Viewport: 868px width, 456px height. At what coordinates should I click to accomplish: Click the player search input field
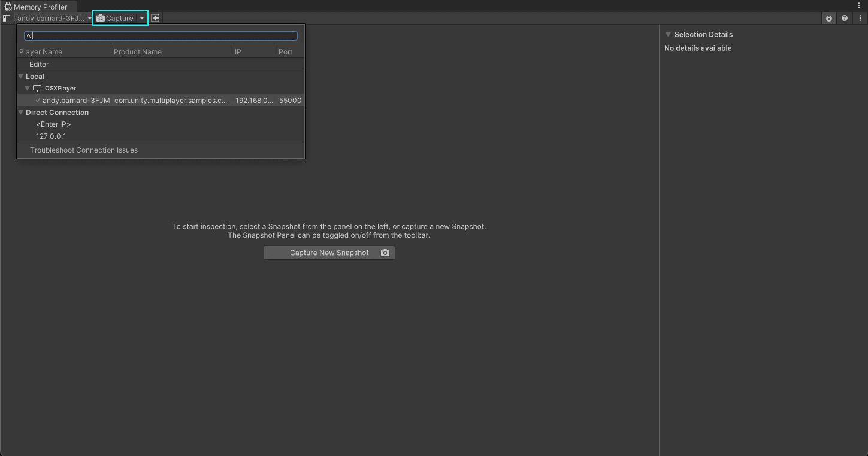[161, 35]
